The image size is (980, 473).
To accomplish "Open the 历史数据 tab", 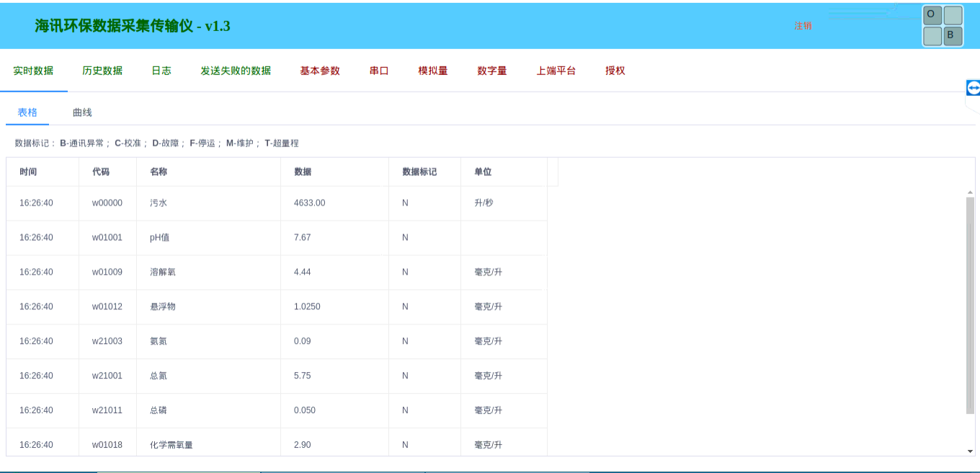I will tap(102, 71).
